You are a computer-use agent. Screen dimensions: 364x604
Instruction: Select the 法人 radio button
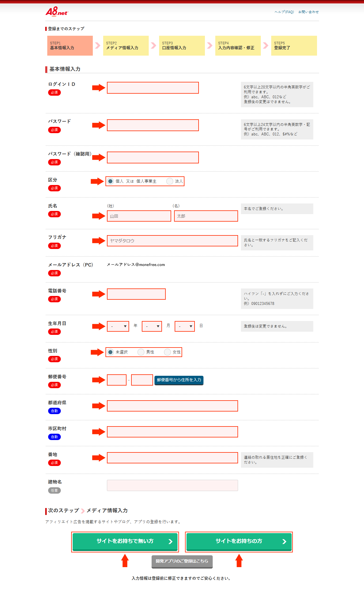click(x=170, y=181)
